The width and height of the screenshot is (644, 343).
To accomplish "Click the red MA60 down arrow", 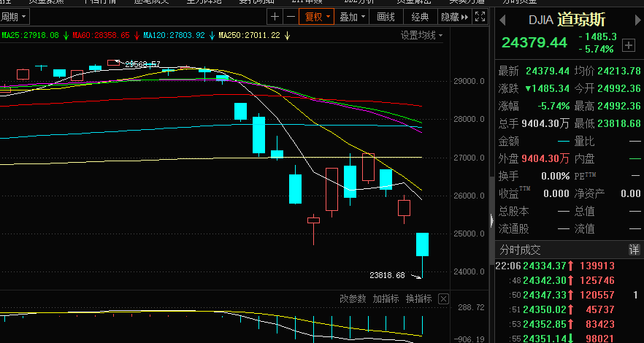I will coord(137,34).
